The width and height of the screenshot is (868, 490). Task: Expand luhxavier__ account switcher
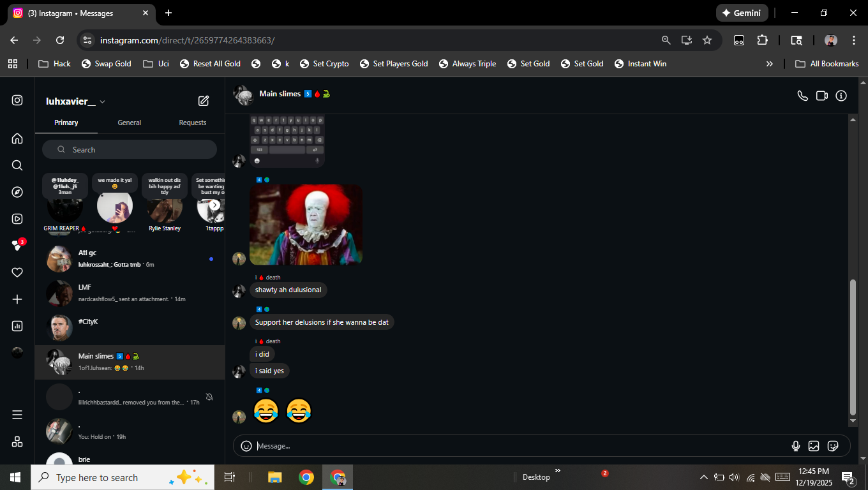[102, 101]
